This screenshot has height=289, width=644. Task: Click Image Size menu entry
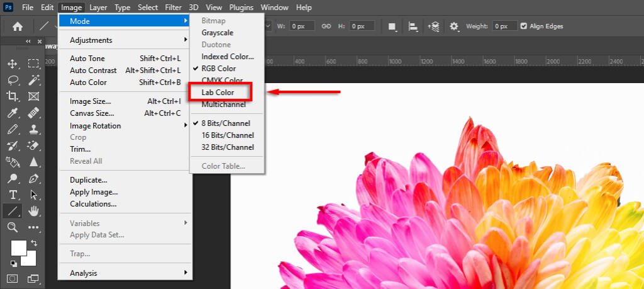tap(91, 101)
